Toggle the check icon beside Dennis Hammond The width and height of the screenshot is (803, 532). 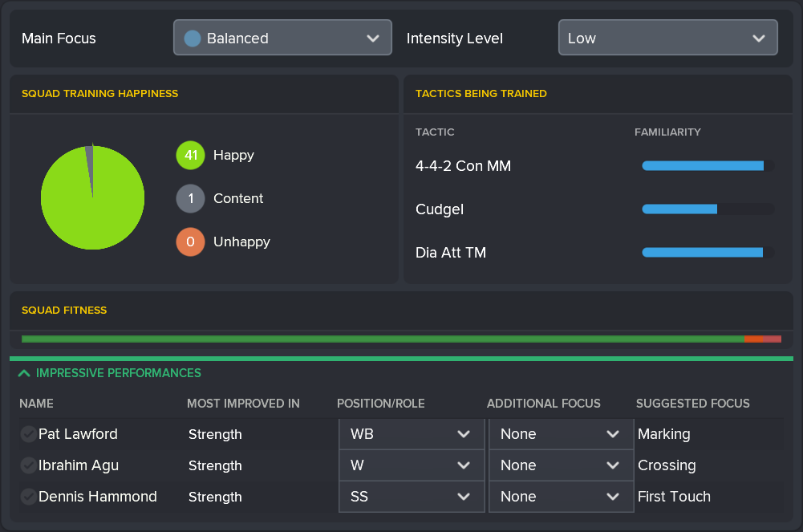coord(28,497)
